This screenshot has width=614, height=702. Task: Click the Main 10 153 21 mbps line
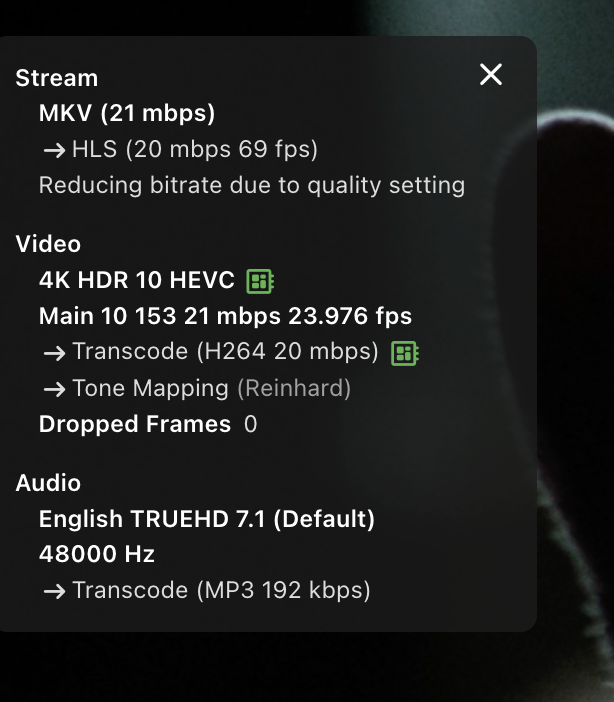click(x=225, y=316)
